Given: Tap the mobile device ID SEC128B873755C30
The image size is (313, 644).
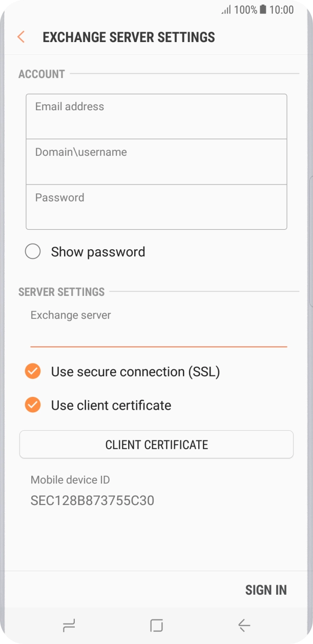Looking at the screenshot, I should pyautogui.click(x=93, y=500).
